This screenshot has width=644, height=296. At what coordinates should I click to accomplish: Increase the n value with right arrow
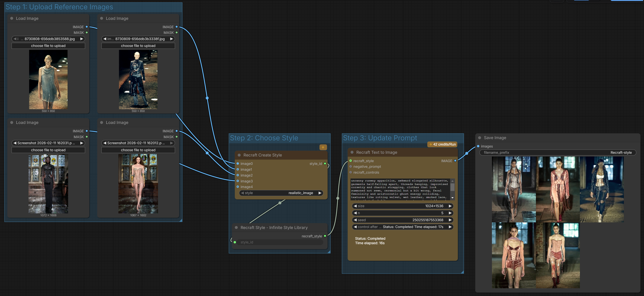point(450,213)
